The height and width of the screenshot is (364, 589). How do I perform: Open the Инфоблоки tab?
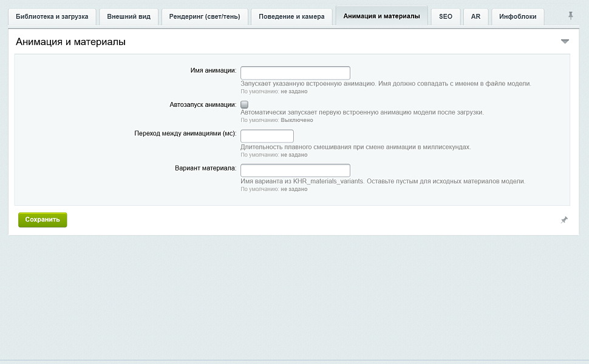tap(517, 16)
